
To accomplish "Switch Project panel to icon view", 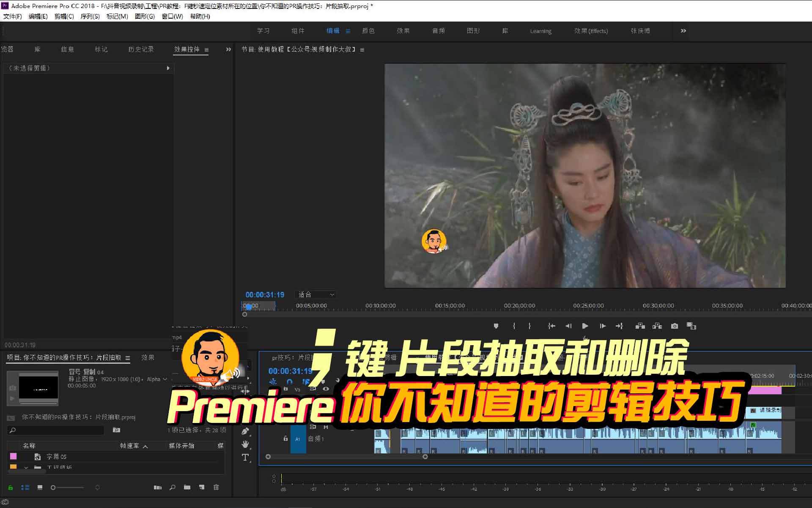I will point(40,487).
